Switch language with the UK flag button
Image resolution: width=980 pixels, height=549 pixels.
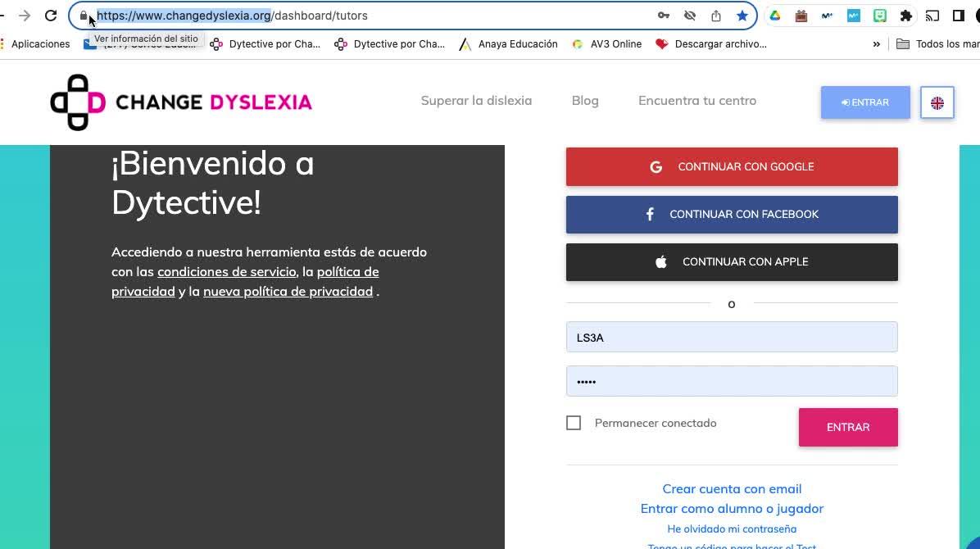pos(937,102)
